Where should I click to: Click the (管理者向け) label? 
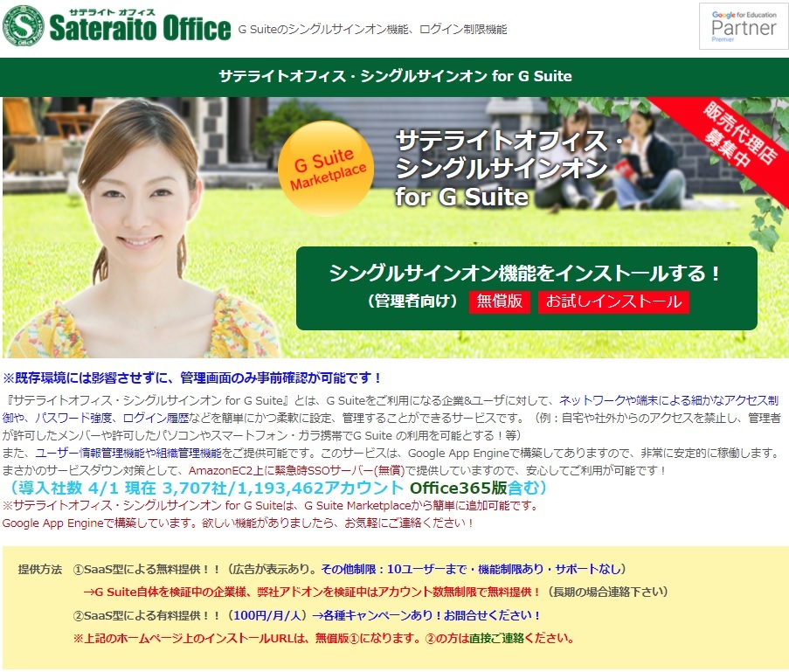pyautogui.click(x=412, y=301)
